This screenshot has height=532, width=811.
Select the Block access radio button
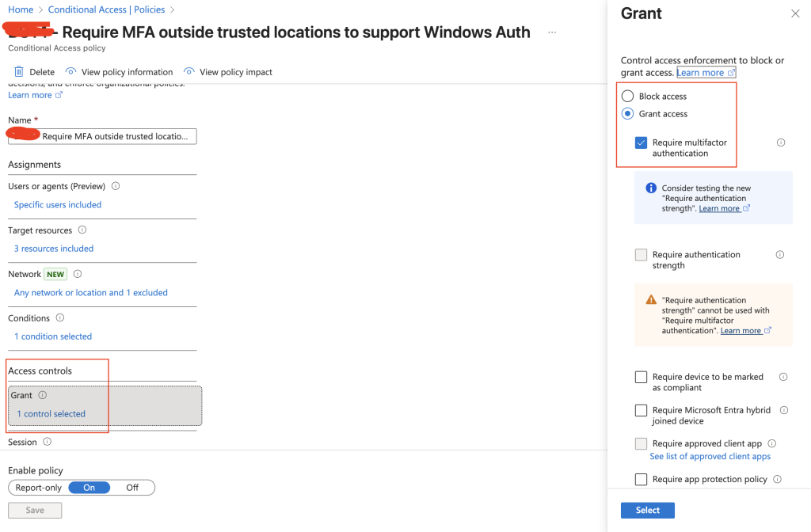pos(628,96)
